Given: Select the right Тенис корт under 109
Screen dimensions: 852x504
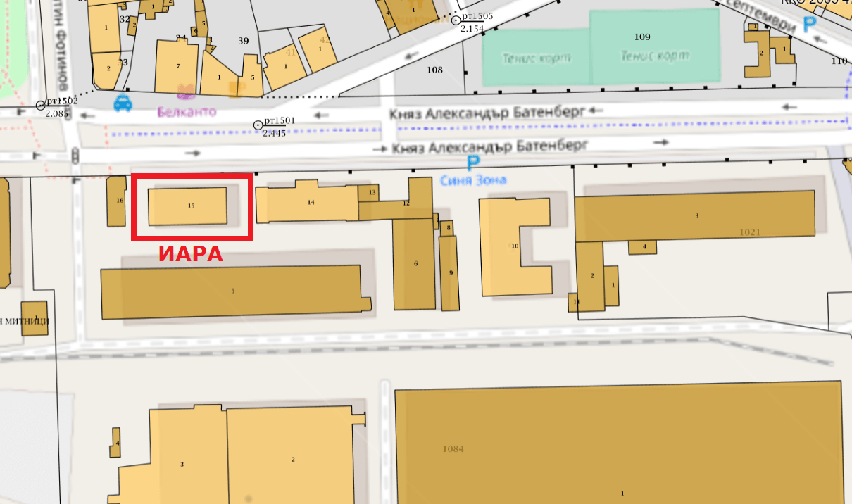Looking at the screenshot, I should point(655,55).
